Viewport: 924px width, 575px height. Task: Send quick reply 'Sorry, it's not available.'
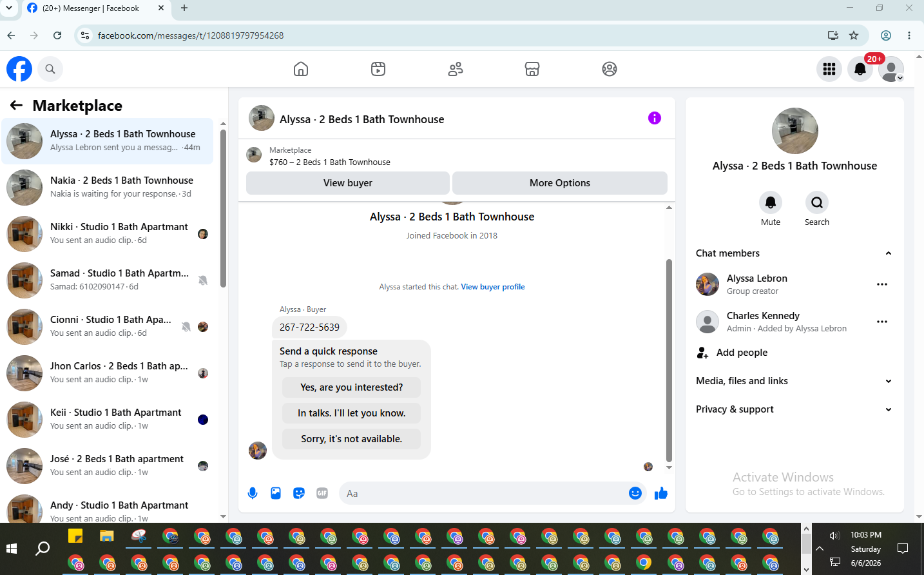(x=351, y=439)
